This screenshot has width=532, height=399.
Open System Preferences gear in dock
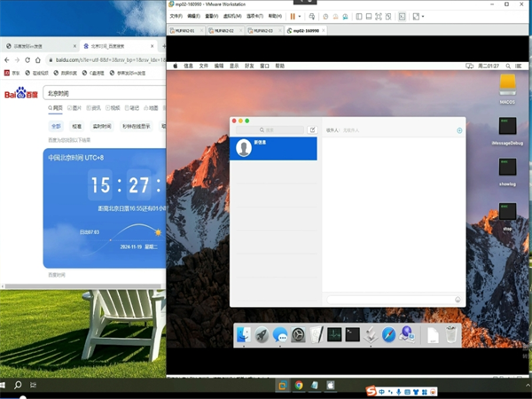coord(298,335)
